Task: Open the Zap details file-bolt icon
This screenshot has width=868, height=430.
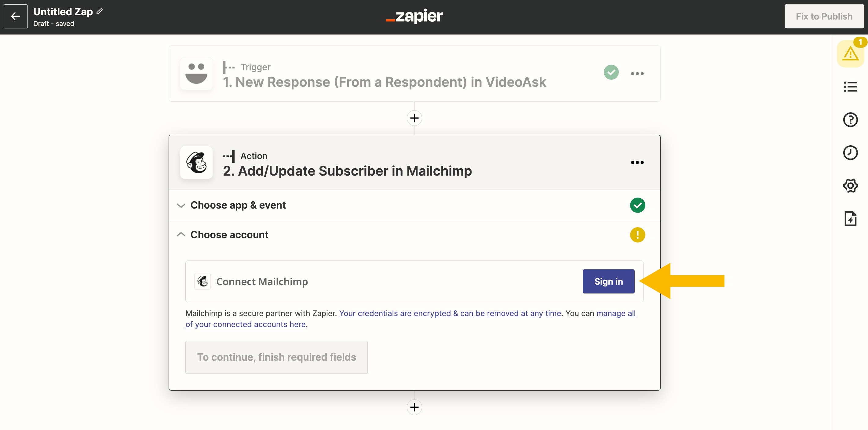Action: click(x=851, y=219)
